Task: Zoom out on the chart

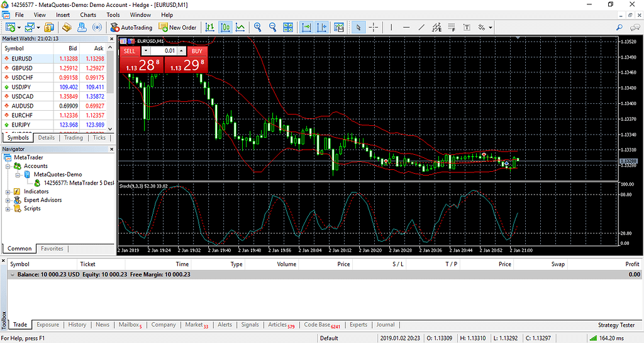Action: tap(273, 28)
